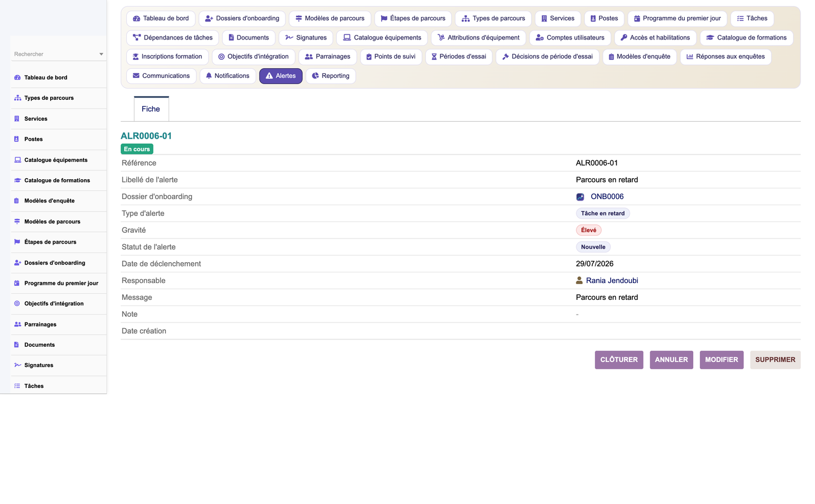The height and width of the screenshot is (504, 815).
Task: Open the Rechercher dropdown arrow
Action: pyautogui.click(x=102, y=55)
